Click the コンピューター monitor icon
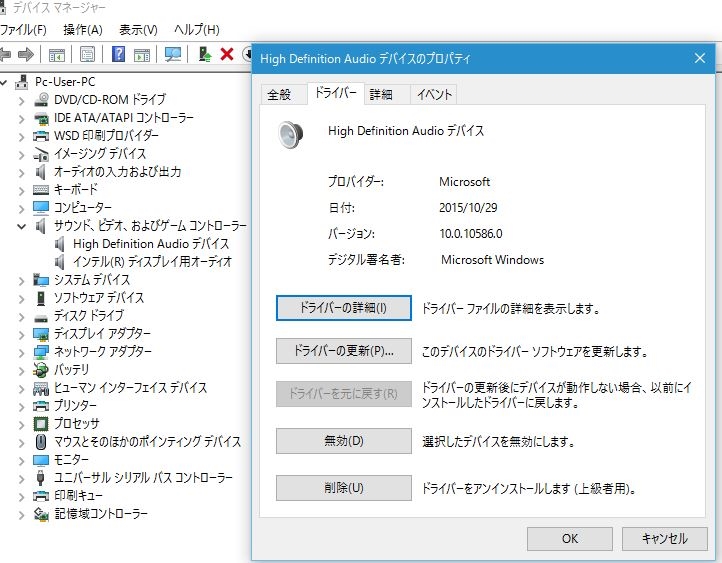The height and width of the screenshot is (563, 722). [x=41, y=208]
